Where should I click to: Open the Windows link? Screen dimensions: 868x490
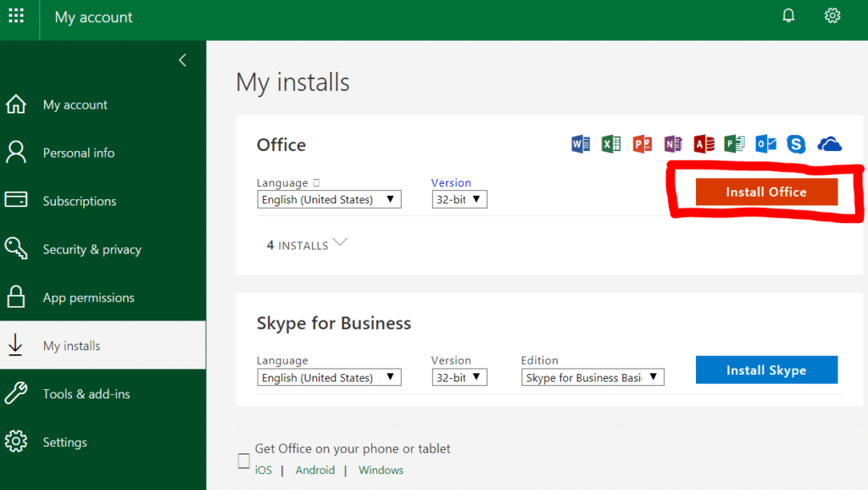coord(381,470)
